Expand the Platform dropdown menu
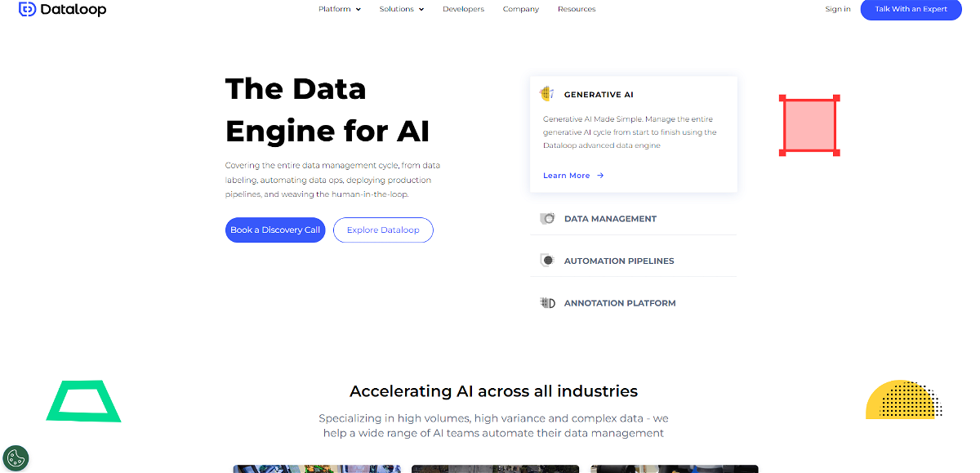The height and width of the screenshot is (473, 980). [340, 9]
